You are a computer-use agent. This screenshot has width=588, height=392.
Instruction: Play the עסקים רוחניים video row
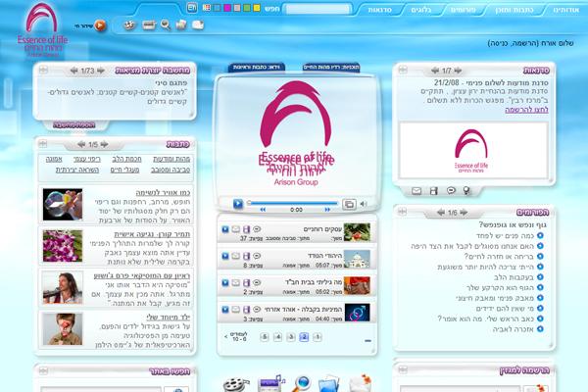(225, 229)
